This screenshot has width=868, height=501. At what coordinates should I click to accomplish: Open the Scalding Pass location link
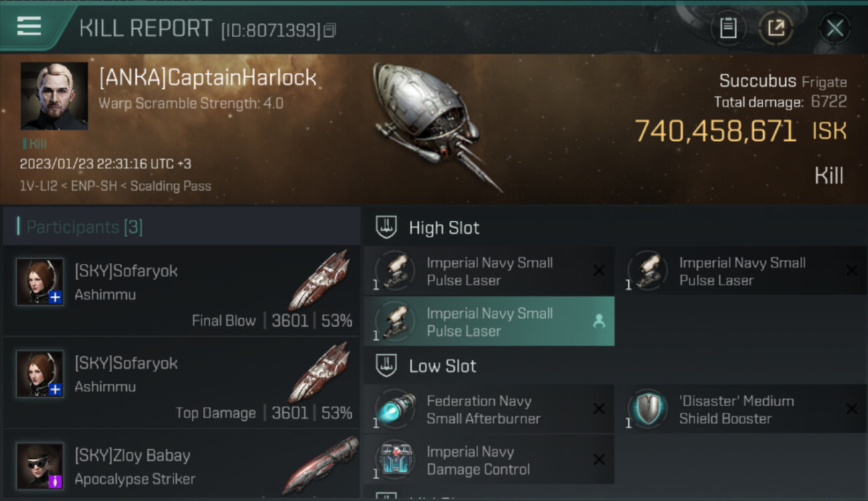(170, 186)
